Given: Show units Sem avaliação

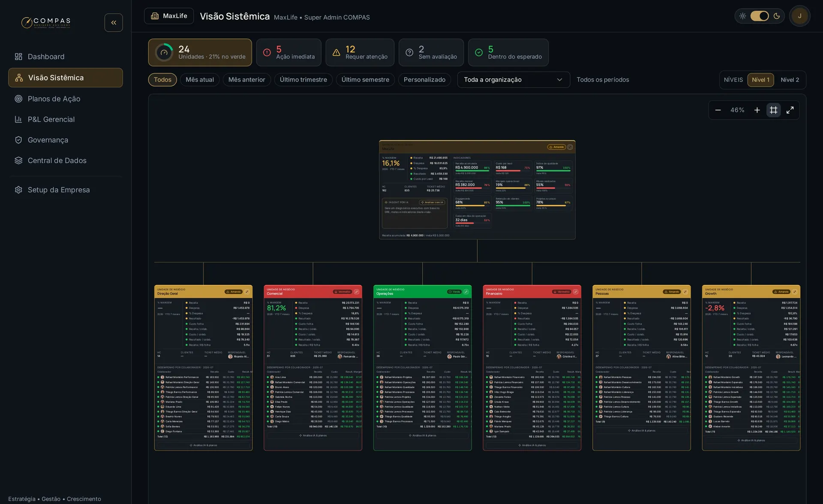Looking at the screenshot, I should 431,52.
